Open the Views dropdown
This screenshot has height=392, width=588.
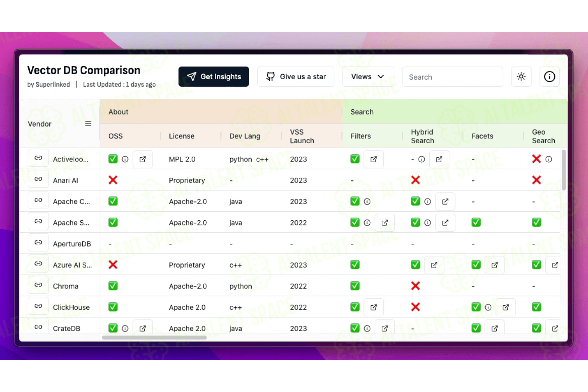point(368,76)
